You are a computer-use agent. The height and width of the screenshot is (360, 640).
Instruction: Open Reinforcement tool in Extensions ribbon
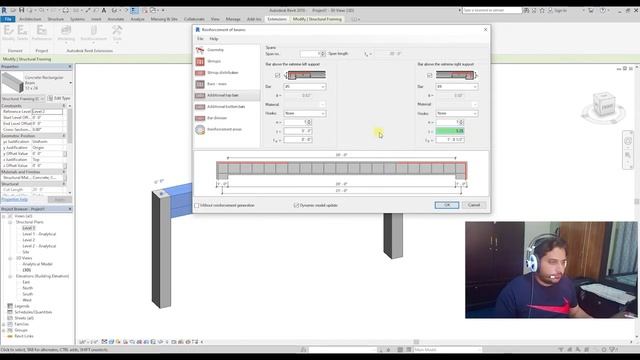[93, 33]
